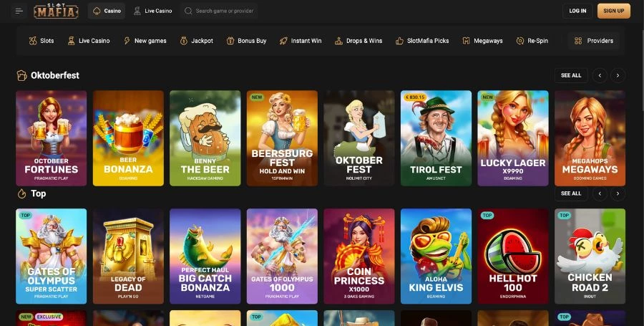Screen dimensions: 644x326
Task: Click the Providers grid icon
Action: click(x=578, y=41)
